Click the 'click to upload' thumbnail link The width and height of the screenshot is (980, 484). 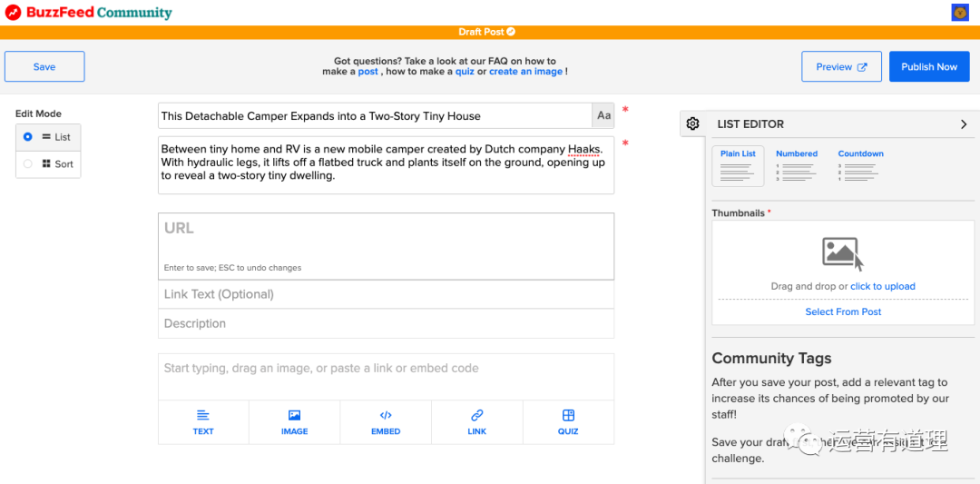[882, 286]
